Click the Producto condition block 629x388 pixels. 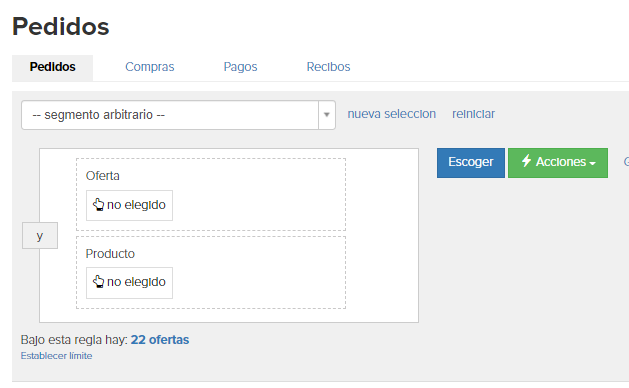(211, 272)
